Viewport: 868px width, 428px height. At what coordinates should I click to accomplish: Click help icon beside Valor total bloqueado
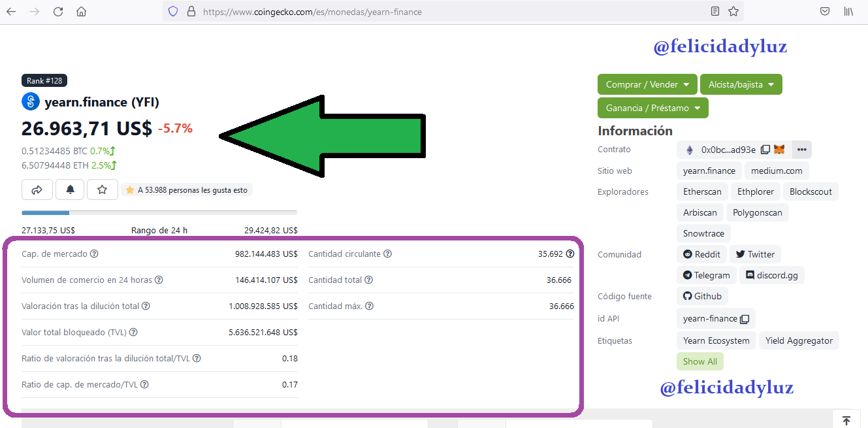133,332
